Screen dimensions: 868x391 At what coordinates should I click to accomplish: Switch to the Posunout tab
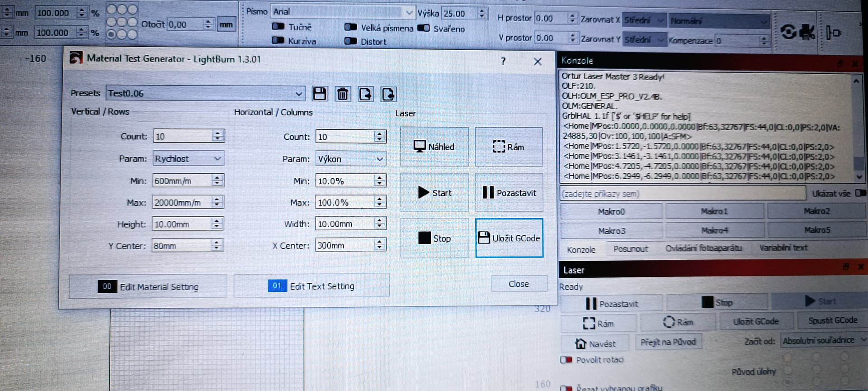click(x=630, y=248)
